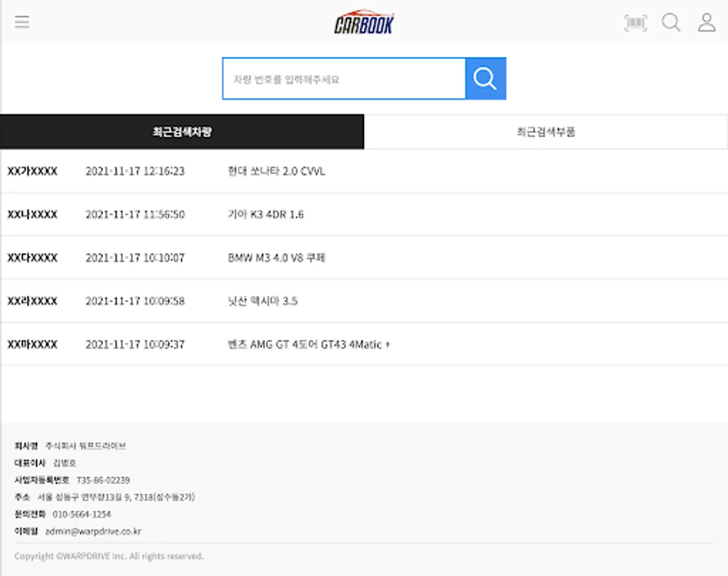Click 현대 쏘나타 2.0 CVVL entry
Screen dimensions: 728x576
276,172
